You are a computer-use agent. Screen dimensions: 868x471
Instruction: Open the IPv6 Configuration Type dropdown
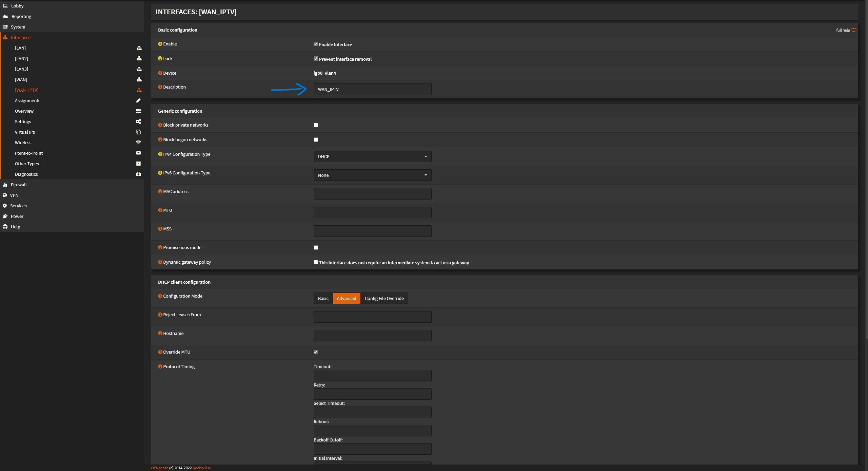[x=372, y=175]
